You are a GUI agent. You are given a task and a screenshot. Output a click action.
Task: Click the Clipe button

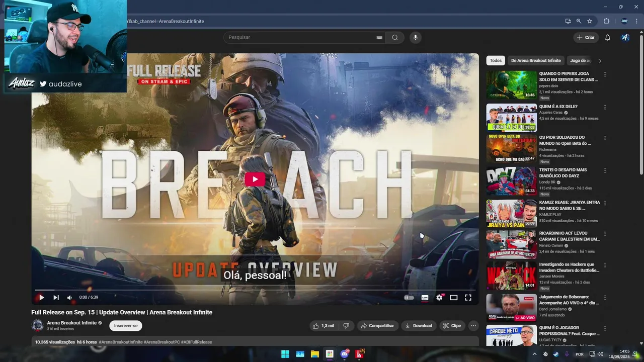(452, 326)
